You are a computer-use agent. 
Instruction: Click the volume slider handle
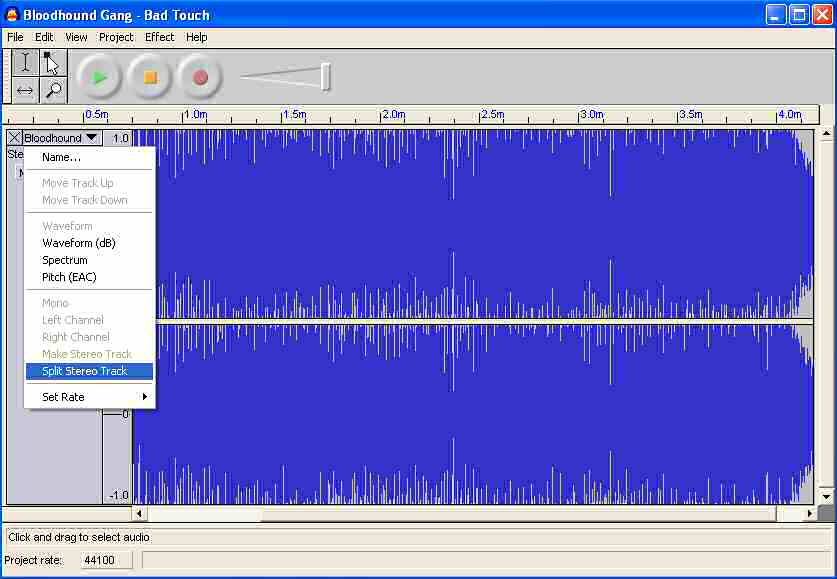(x=326, y=77)
